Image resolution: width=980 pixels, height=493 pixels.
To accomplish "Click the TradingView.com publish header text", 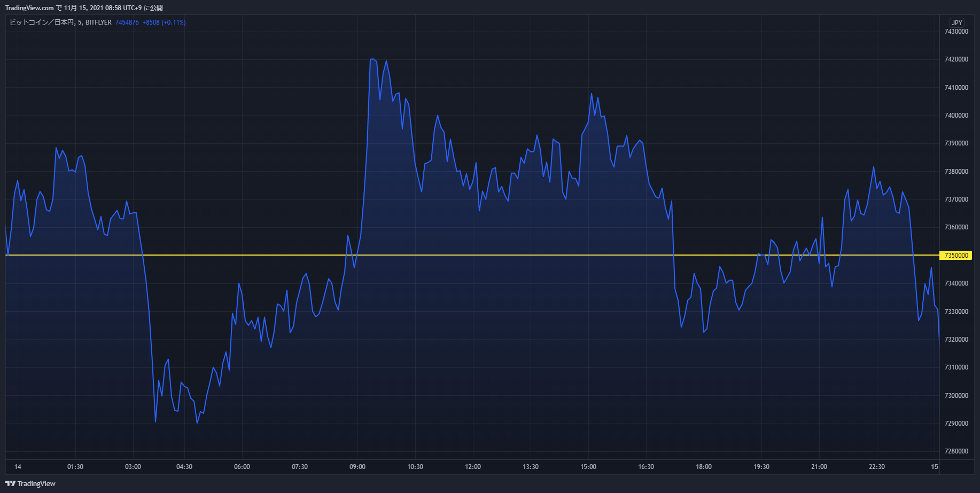I will [84, 8].
